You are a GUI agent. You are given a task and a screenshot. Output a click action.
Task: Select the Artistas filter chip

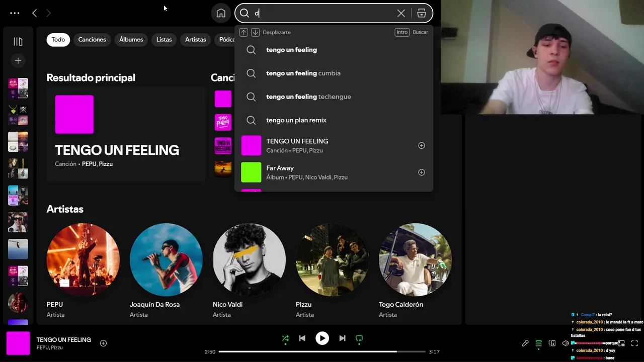pyautogui.click(x=196, y=40)
